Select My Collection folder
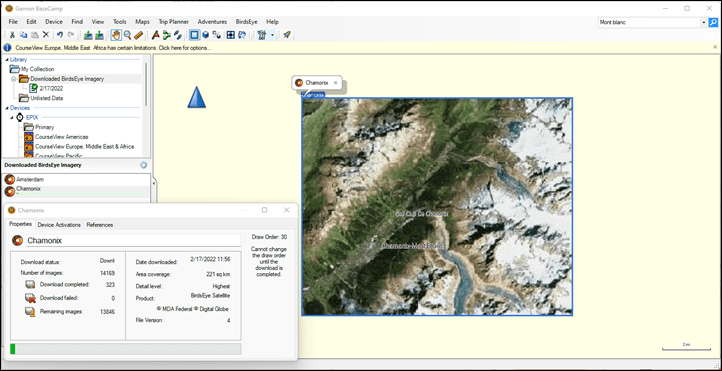Image resolution: width=722 pixels, height=371 pixels. pos(32,69)
